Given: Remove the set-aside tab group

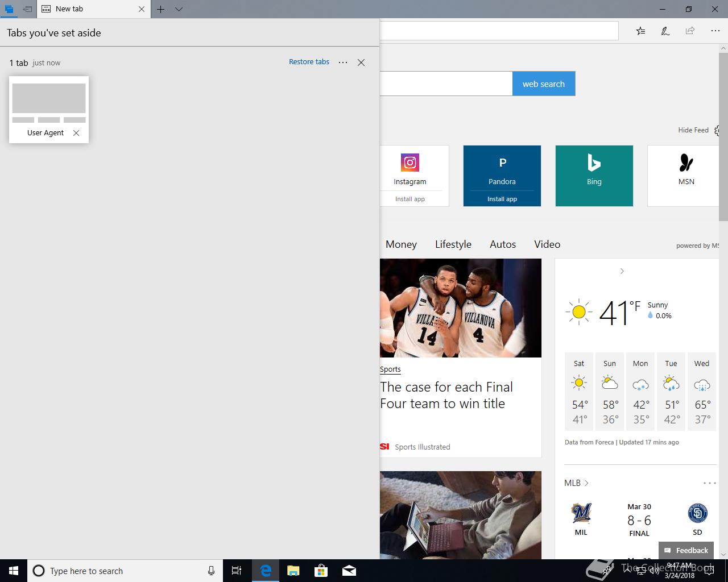Looking at the screenshot, I should (x=361, y=63).
